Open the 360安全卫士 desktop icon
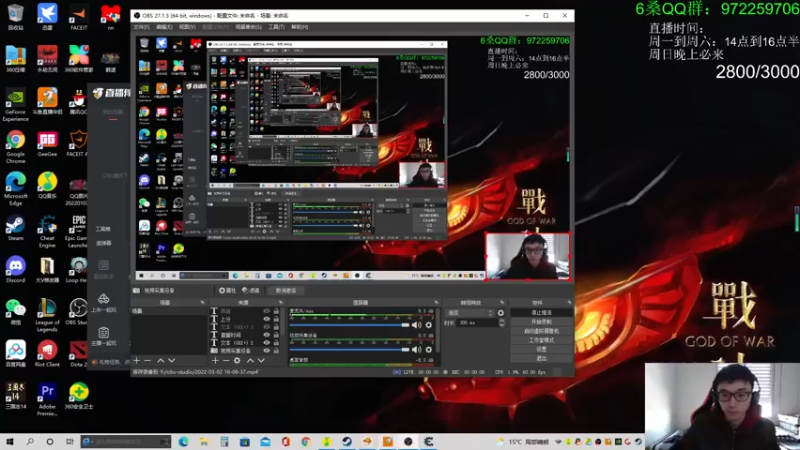The width and height of the screenshot is (800, 450). point(79,396)
